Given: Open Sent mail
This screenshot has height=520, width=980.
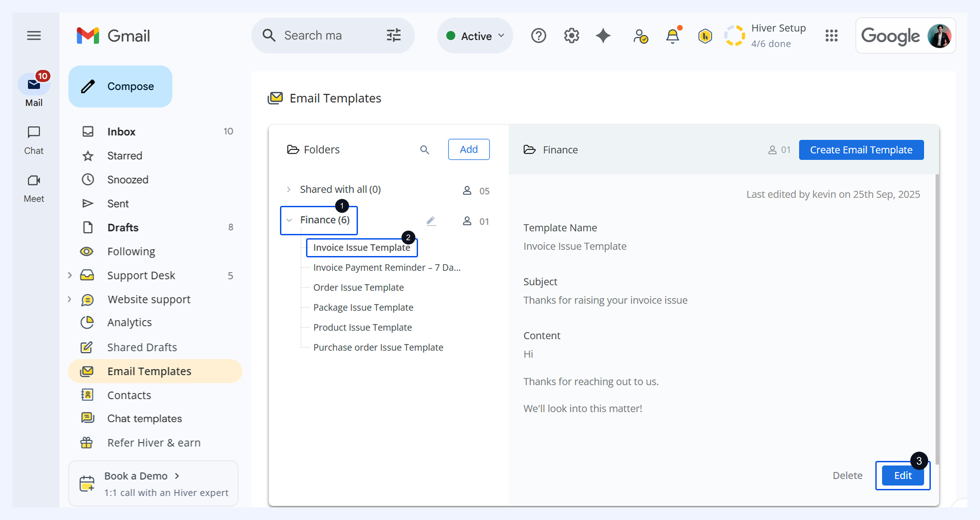Looking at the screenshot, I should click(x=155, y=203).
